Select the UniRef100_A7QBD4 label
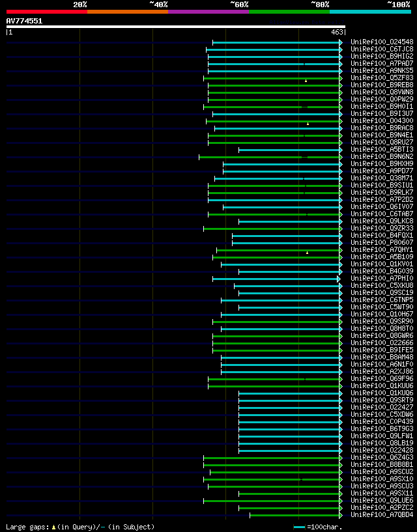The width and height of the screenshot is (417, 532). coord(382,514)
